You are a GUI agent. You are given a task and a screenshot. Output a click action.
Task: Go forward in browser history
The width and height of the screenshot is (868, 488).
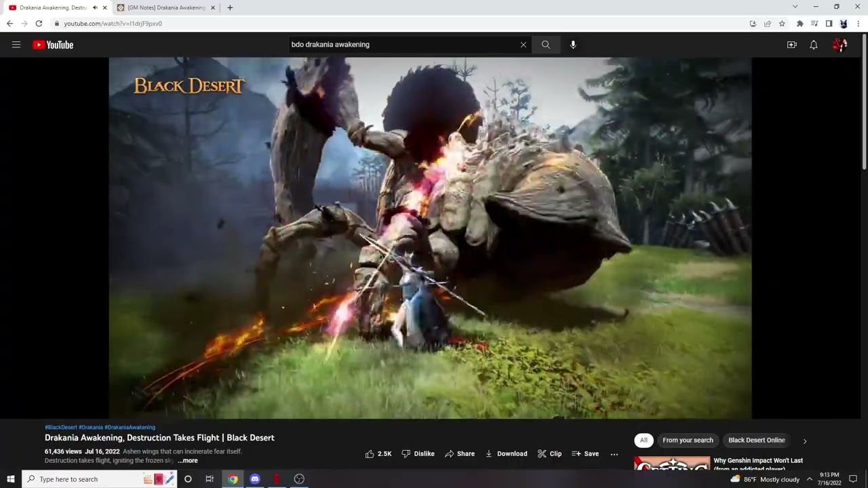tap(24, 24)
